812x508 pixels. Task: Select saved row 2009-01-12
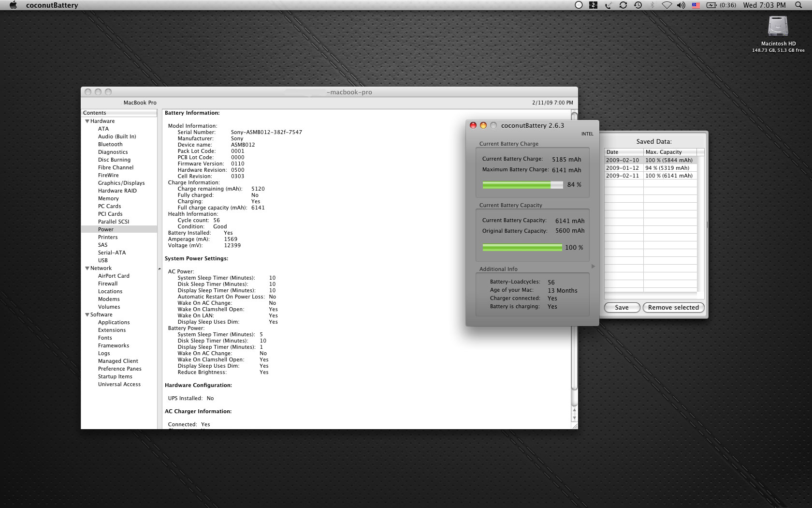[651, 168]
